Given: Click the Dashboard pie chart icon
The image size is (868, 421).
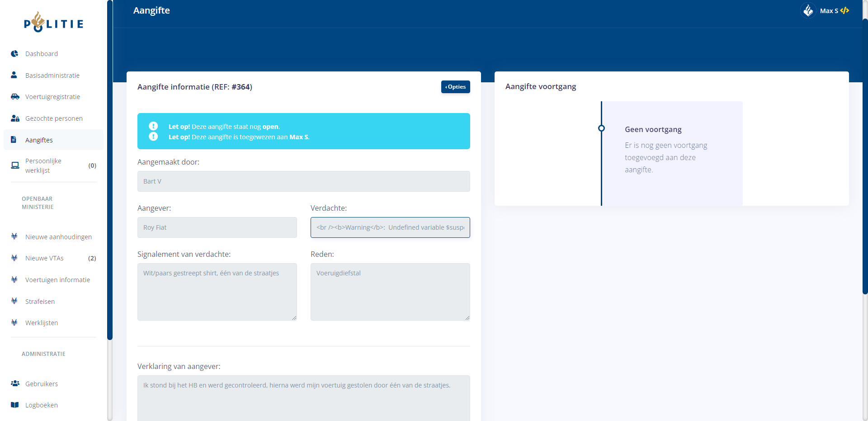Looking at the screenshot, I should coord(14,54).
